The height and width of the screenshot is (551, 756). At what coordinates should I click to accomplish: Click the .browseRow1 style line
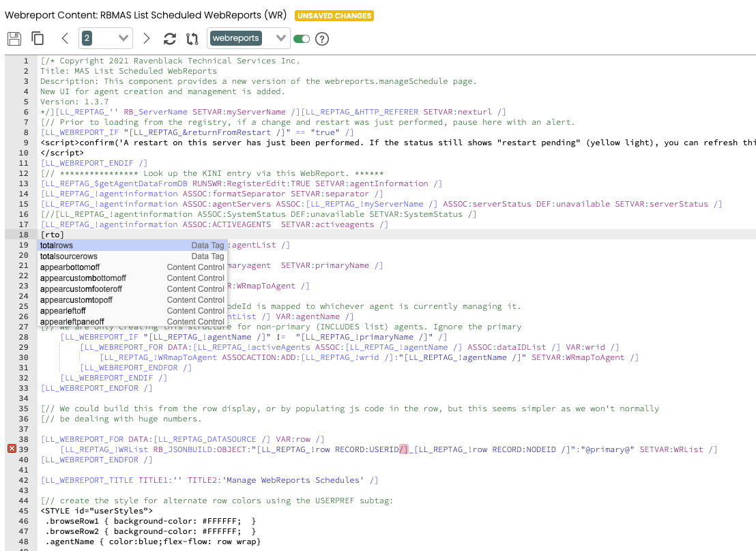click(x=150, y=521)
